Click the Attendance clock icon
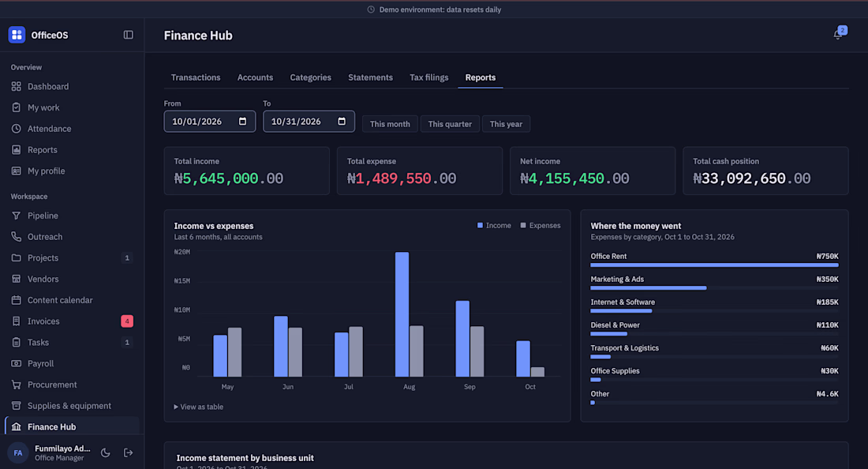Viewport: 868px width, 469px height. tap(16, 129)
